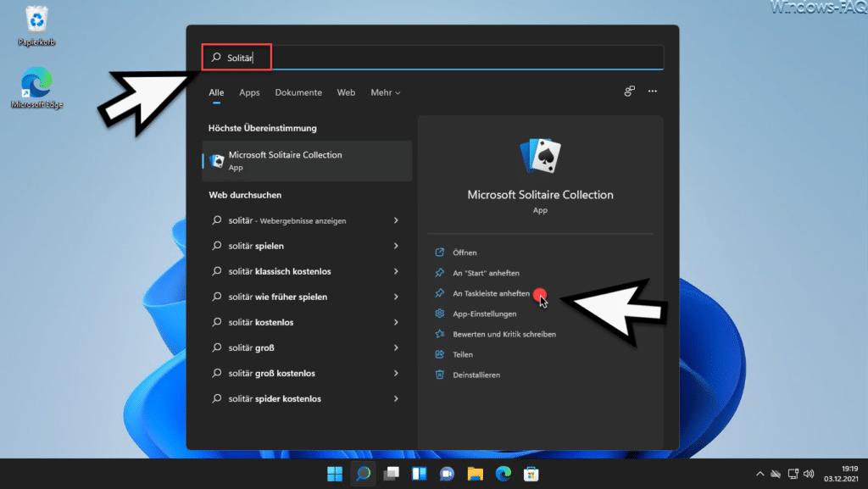Click the network tray icon
This screenshot has width=868, height=489.
click(x=793, y=474)
